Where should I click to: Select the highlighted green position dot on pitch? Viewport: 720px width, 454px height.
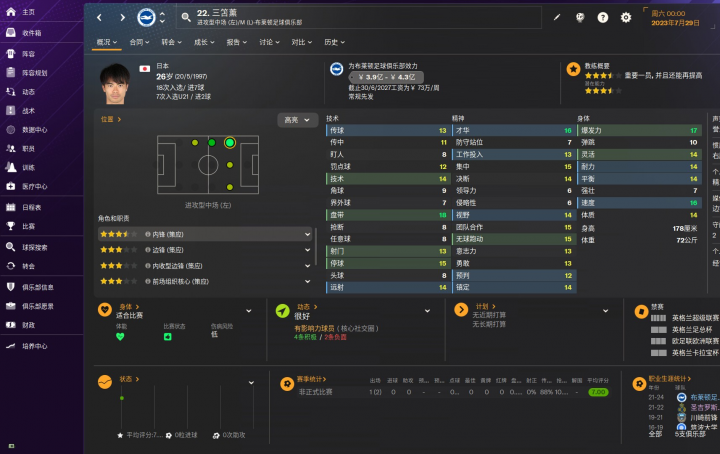(x=229, y=143)
